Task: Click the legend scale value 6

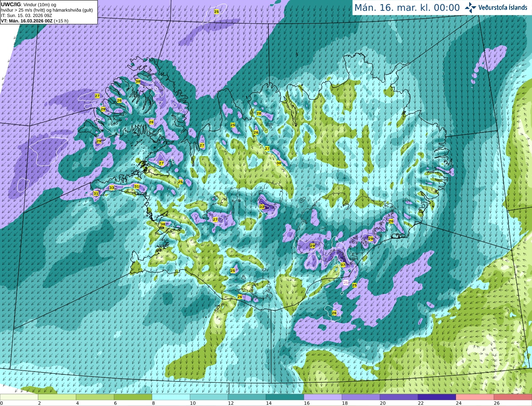Action: (x=115, y=403)
